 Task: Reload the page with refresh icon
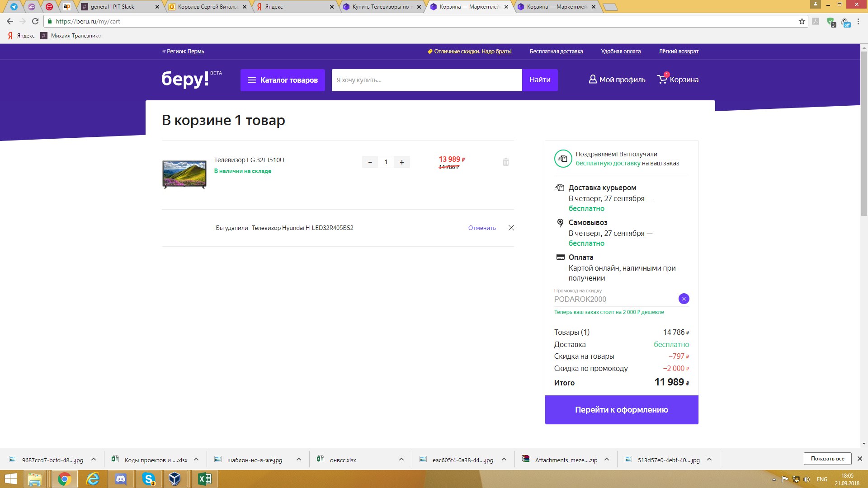coord(35,21)
